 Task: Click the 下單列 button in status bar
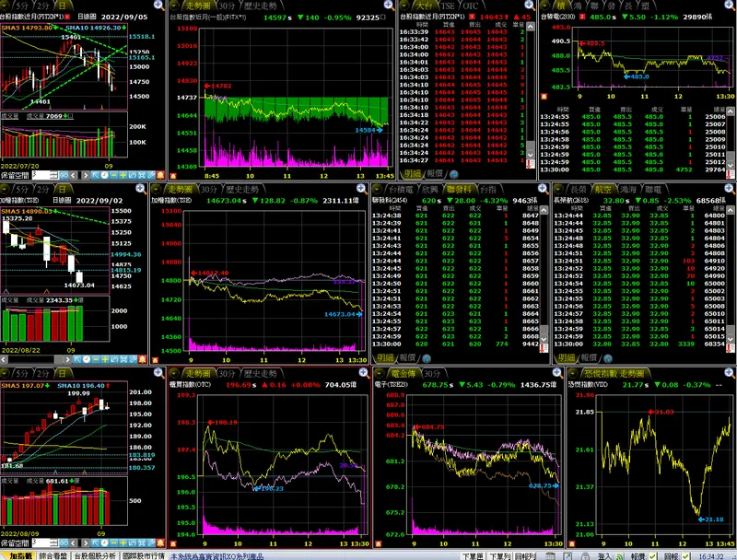pyautogui.click(x=499, y=555)
